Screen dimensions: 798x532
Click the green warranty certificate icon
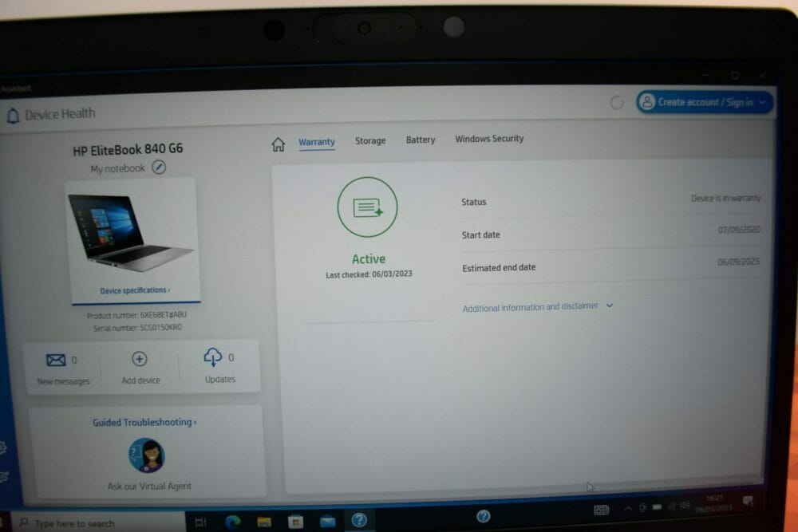point(367,207)
